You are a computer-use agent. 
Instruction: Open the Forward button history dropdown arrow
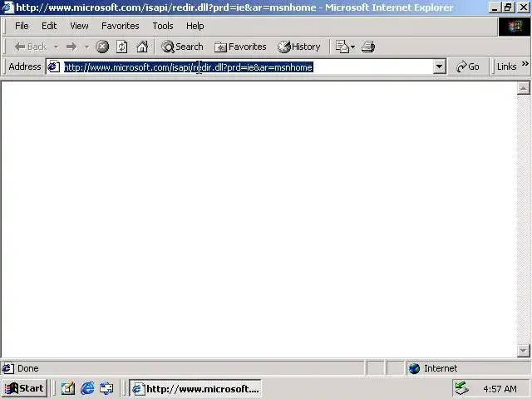(86, 47)
